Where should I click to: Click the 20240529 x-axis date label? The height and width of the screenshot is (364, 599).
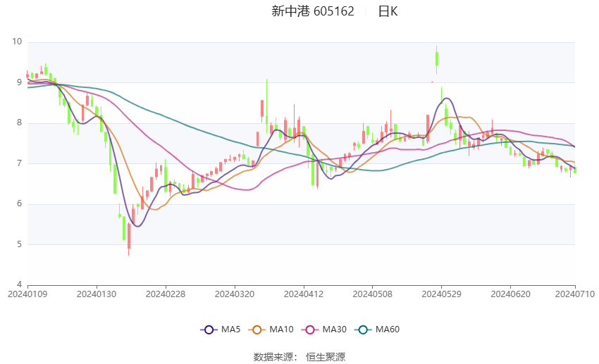442,294
